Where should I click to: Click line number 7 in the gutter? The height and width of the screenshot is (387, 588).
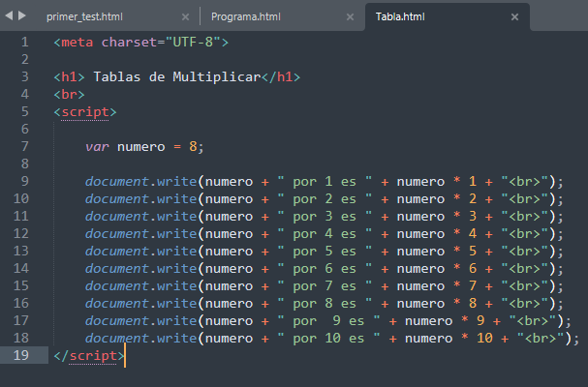coord(25,146)
